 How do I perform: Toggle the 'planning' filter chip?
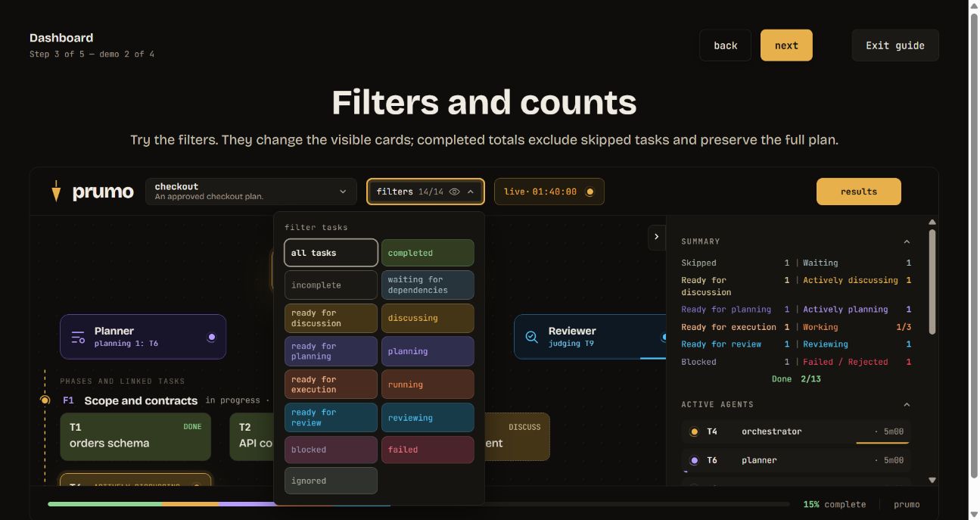pyautogui.click(x=428, y=351)
